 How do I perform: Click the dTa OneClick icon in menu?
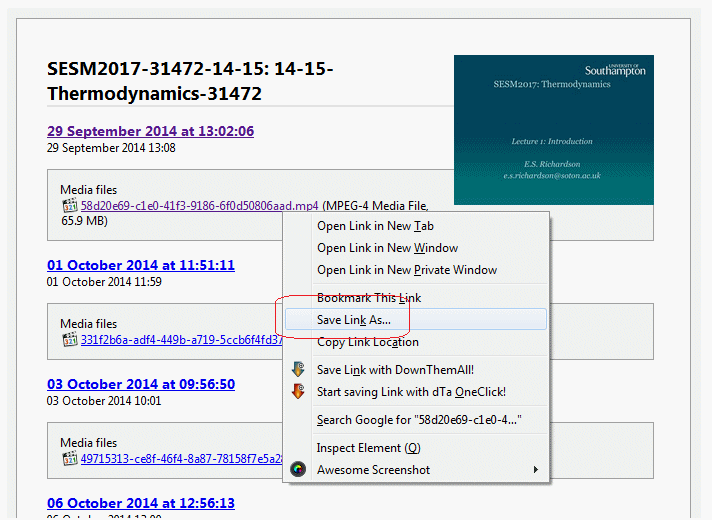(298, 392)
